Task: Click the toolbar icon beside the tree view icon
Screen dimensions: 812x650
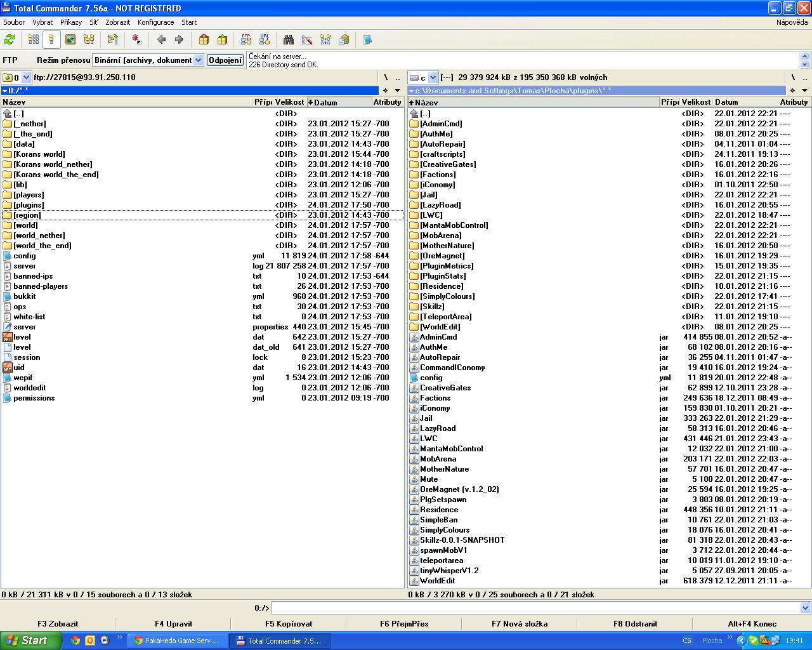Action: [x=113, y=39]
